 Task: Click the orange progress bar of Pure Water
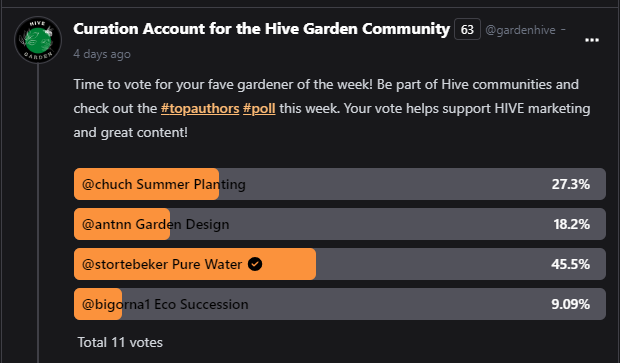(195, 264)
